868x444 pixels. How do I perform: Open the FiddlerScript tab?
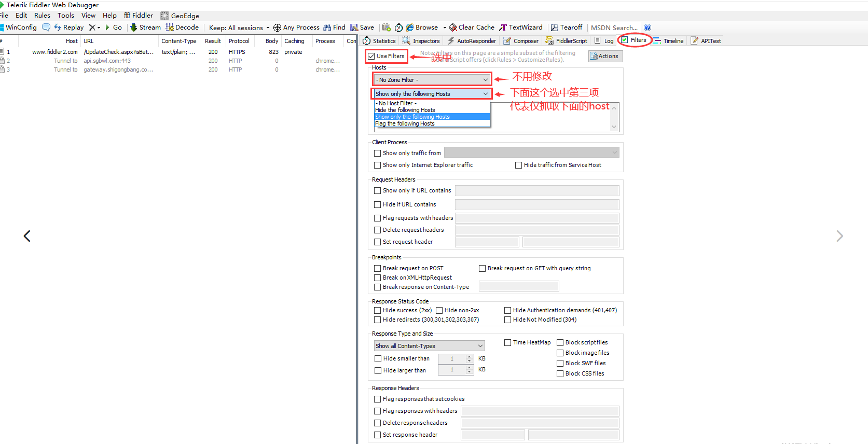567,41
